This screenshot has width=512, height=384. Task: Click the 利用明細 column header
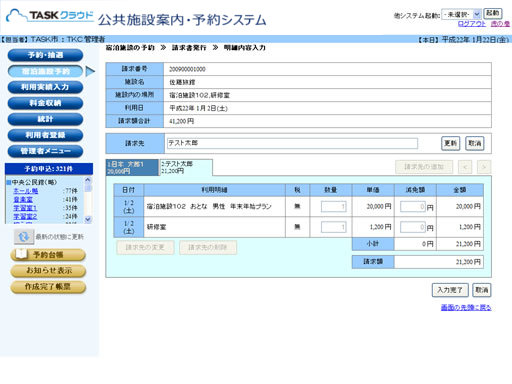tap(214, 190)
